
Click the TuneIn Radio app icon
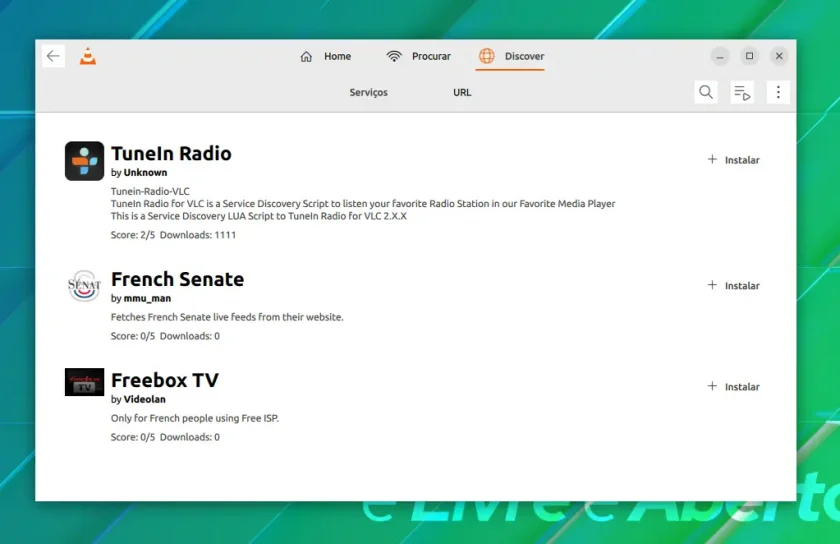click(85, 161)
